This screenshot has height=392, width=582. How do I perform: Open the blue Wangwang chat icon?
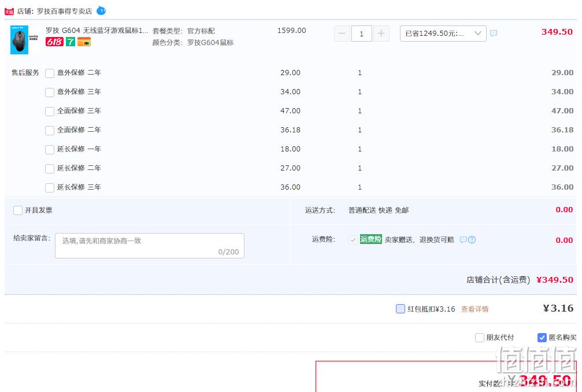pos(101,11)
